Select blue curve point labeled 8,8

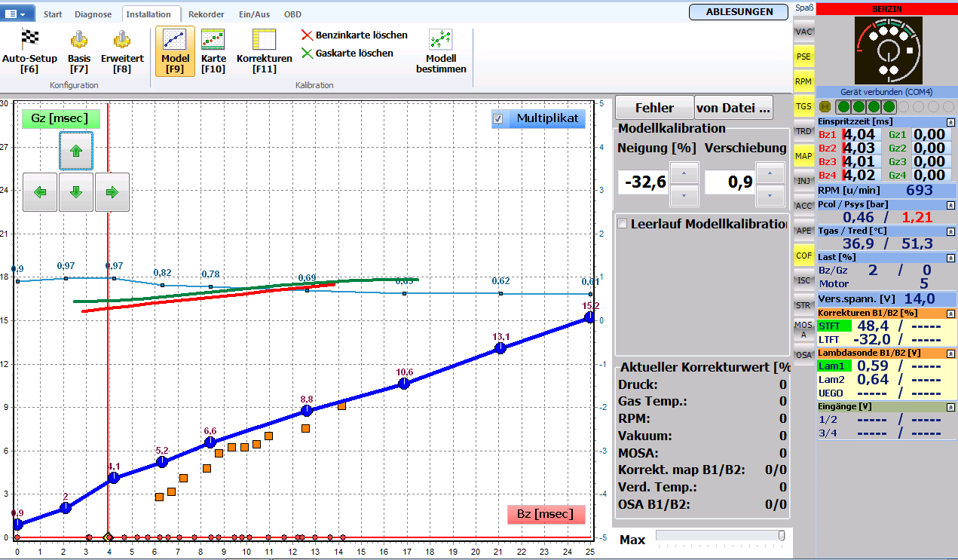pyautogui.click(x=307, y=411)
